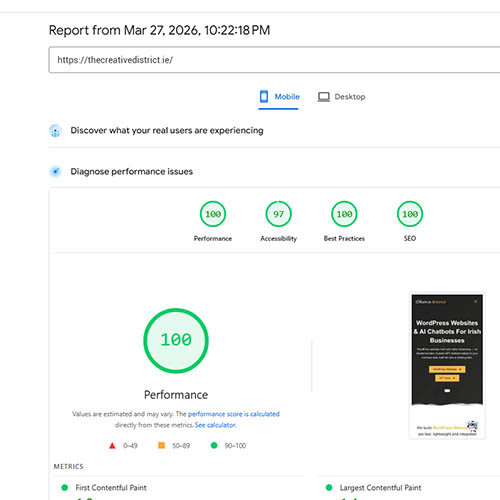Screen dimensions: 500x500
Task: Click the mobile phone icon in the Mobile tab
Action: point(264,97)
